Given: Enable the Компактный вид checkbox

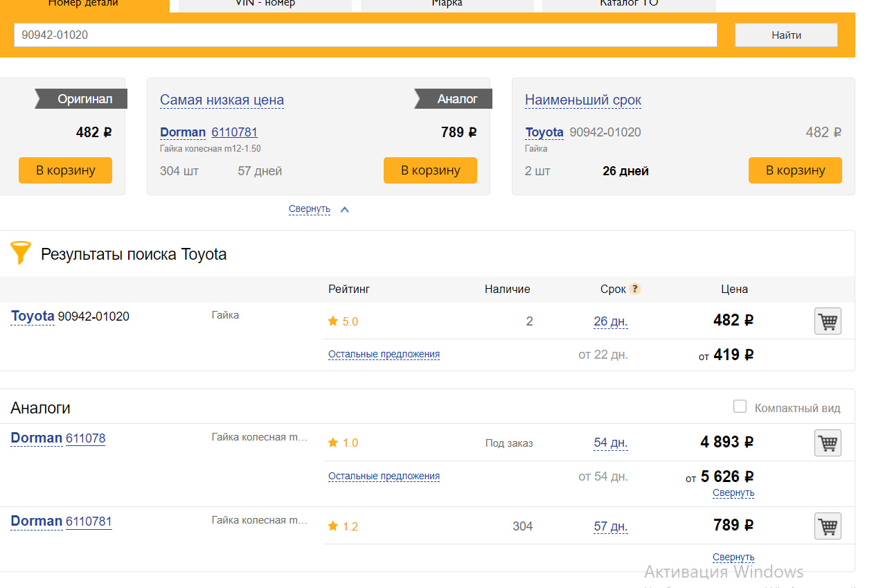Looking at the screenshot, I should pyautogui.click(x=740, y=407).
